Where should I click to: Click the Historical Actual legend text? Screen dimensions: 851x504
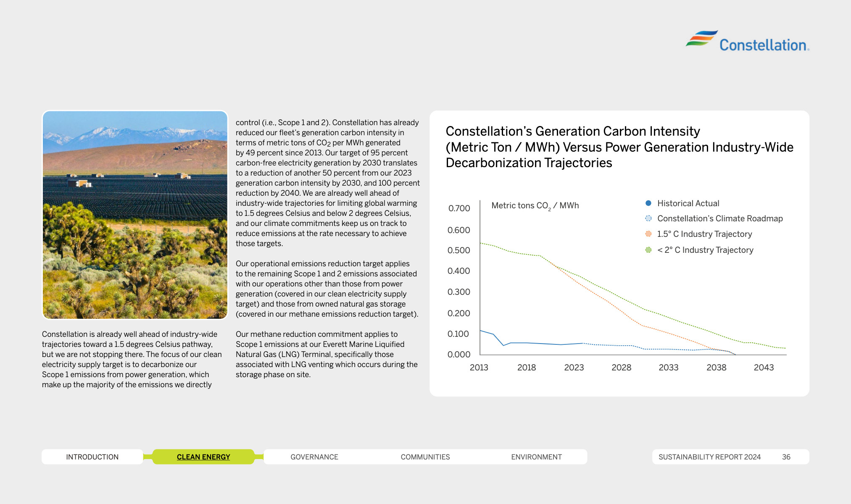688,203
